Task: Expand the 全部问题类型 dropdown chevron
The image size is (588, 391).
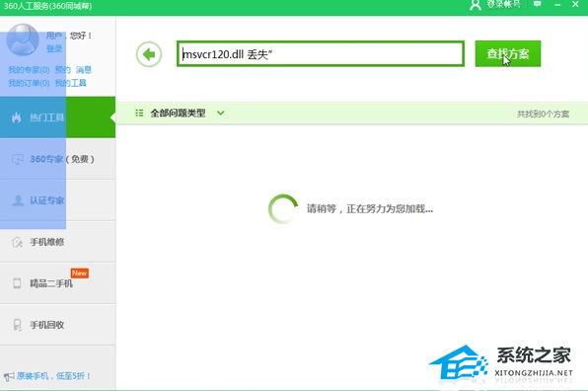Action: pyautogui.click(x=221, y=113)
